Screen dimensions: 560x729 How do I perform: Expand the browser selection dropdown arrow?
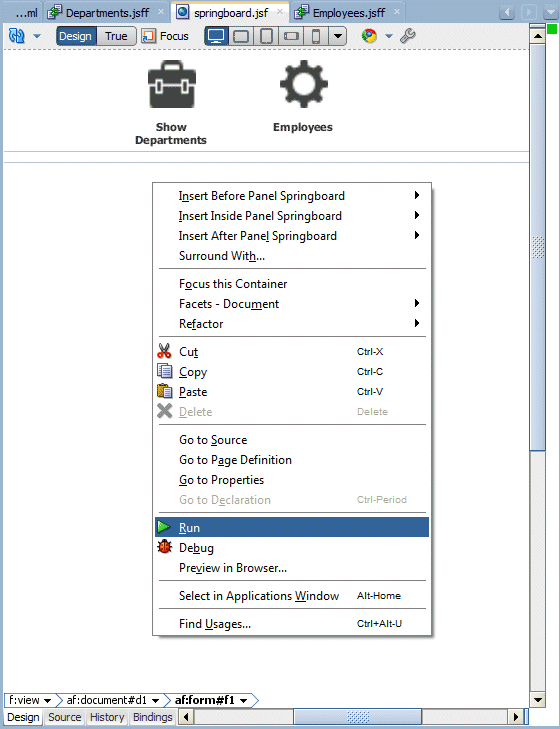(x=389, y=36)
